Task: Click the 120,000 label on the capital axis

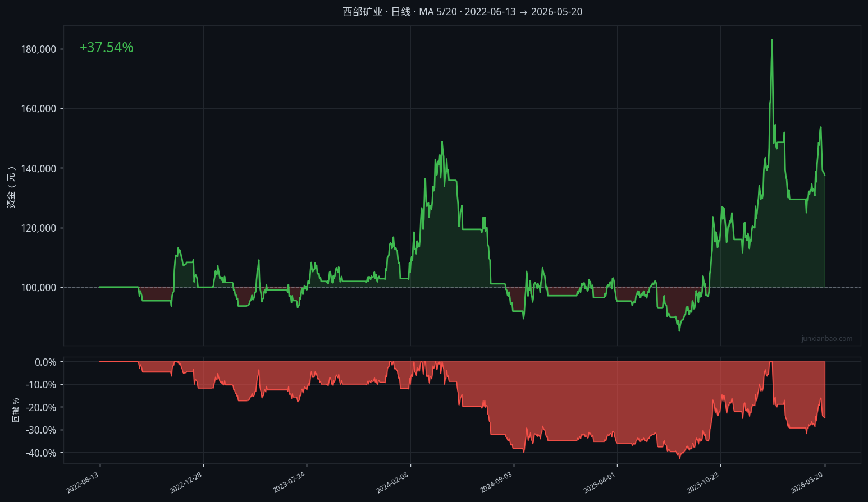Action: 39,228
